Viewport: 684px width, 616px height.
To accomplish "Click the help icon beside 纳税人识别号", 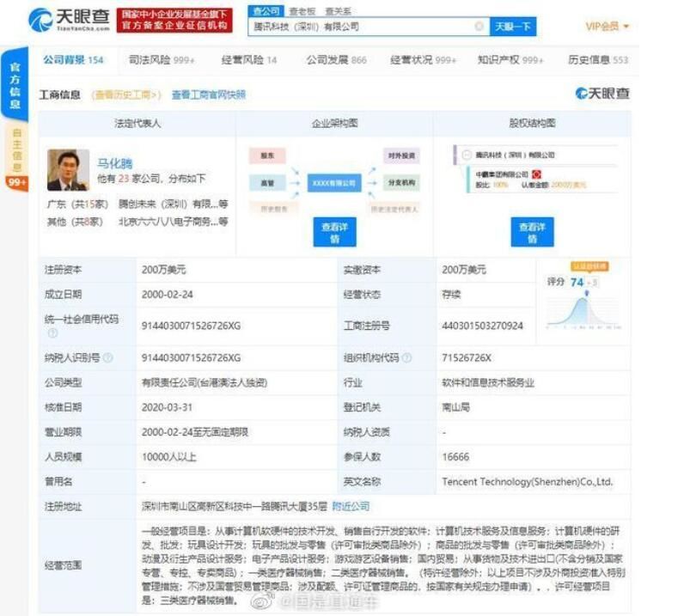I will (x=107, y=357).
